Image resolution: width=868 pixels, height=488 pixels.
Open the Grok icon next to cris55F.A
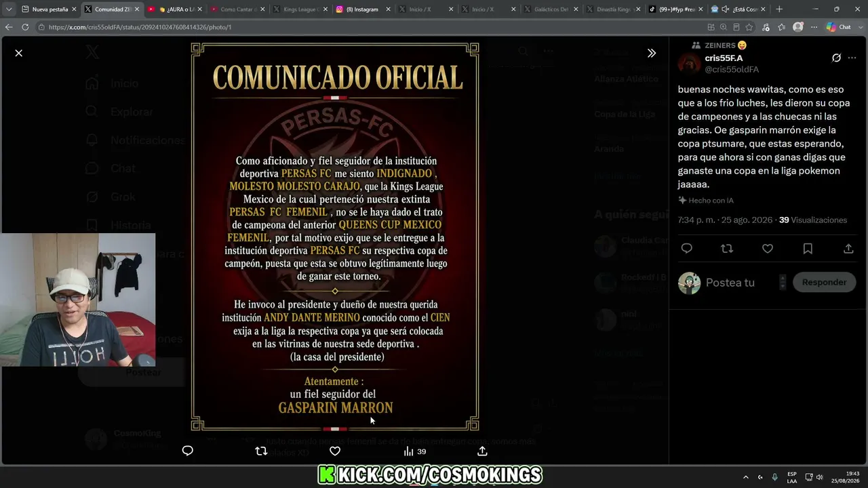836,58
